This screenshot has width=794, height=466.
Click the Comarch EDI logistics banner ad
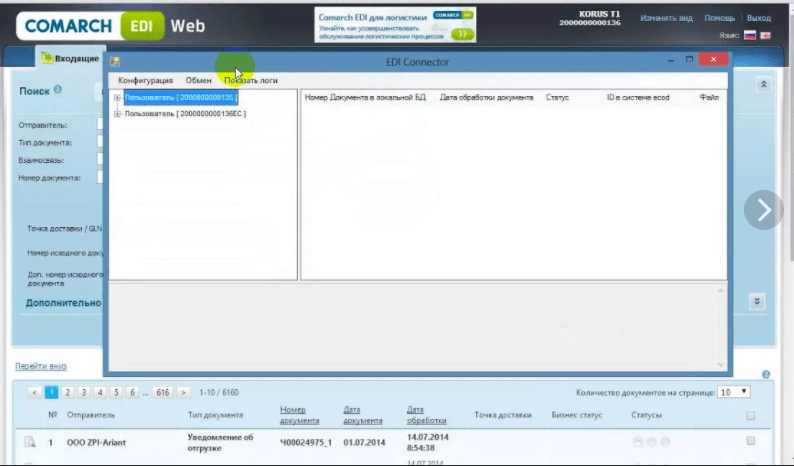pyautogui.click(x=396, y=25)
